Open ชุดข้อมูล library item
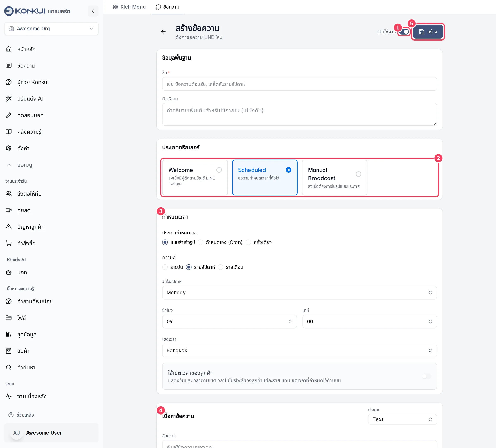 [x=51, y=334]
